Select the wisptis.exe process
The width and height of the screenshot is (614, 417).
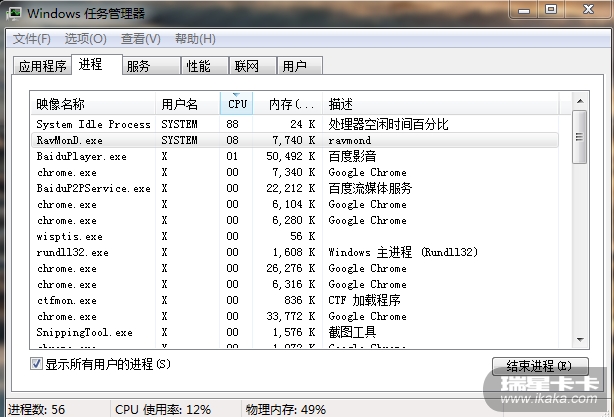[294, 236]
